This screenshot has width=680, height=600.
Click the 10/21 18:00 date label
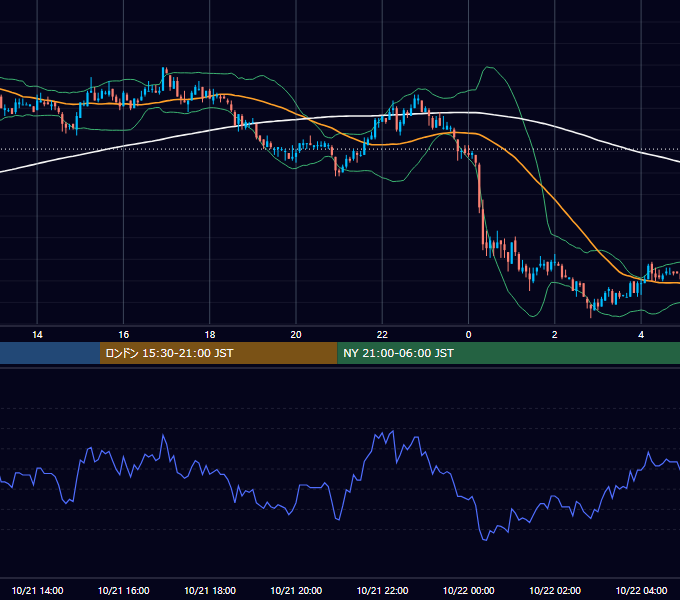point(210,590)
